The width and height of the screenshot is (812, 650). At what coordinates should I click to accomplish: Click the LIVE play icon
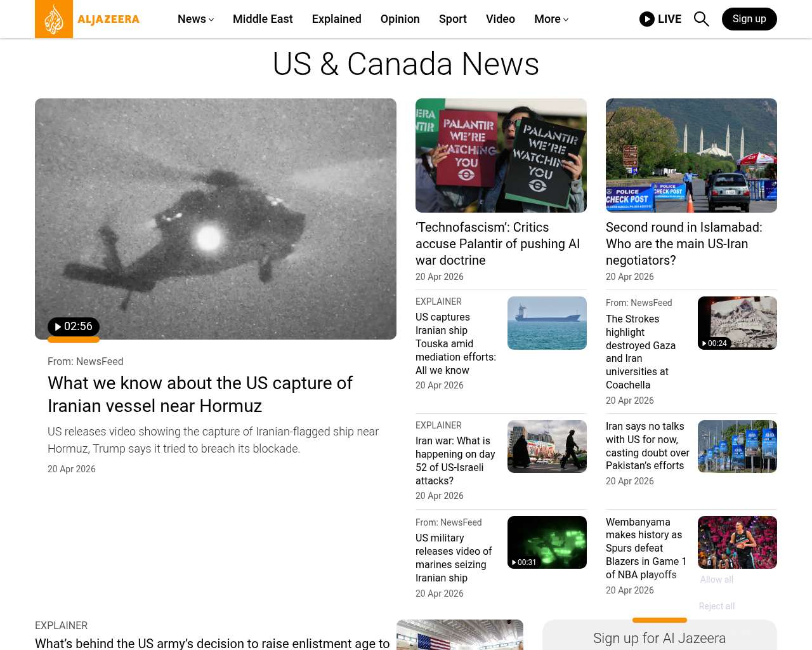point(647,19)
